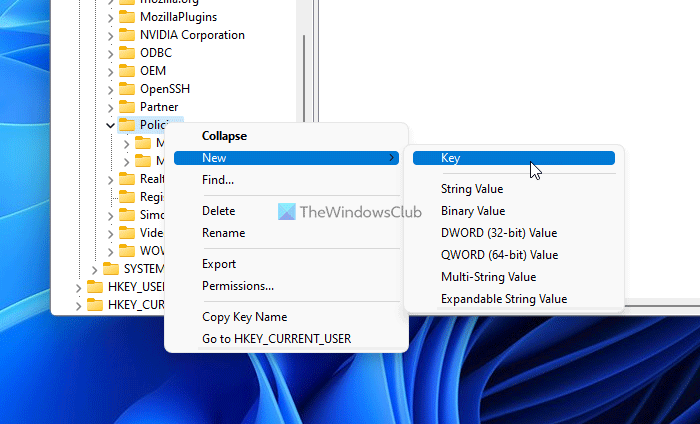Click the NVIDIA Corporation folder icon
Screen dimensions: 700x424
tap(127, 35)
